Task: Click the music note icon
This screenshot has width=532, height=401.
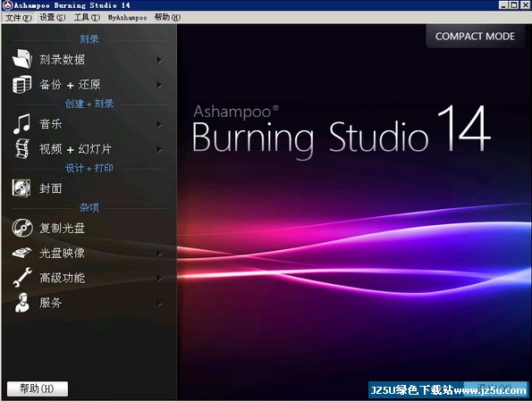Action: (21, 124)
